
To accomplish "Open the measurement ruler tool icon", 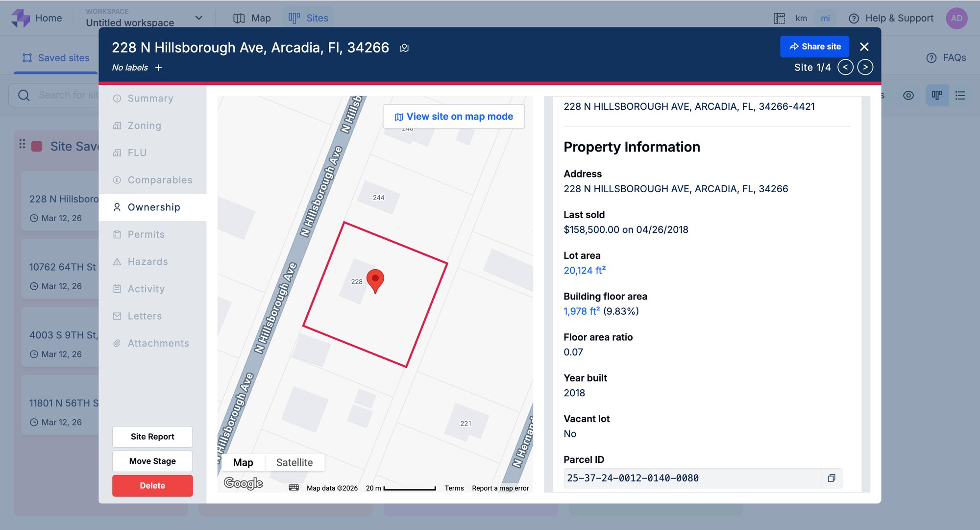I will click(x=779, y=18).
